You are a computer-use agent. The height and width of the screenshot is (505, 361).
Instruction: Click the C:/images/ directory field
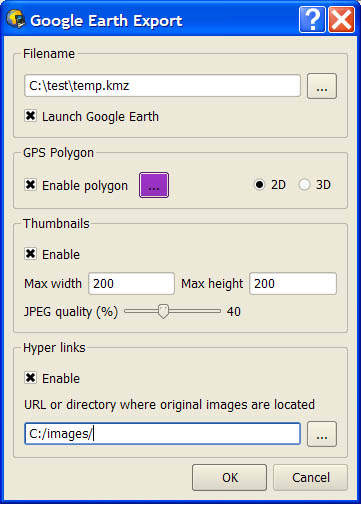click(163, 434)
